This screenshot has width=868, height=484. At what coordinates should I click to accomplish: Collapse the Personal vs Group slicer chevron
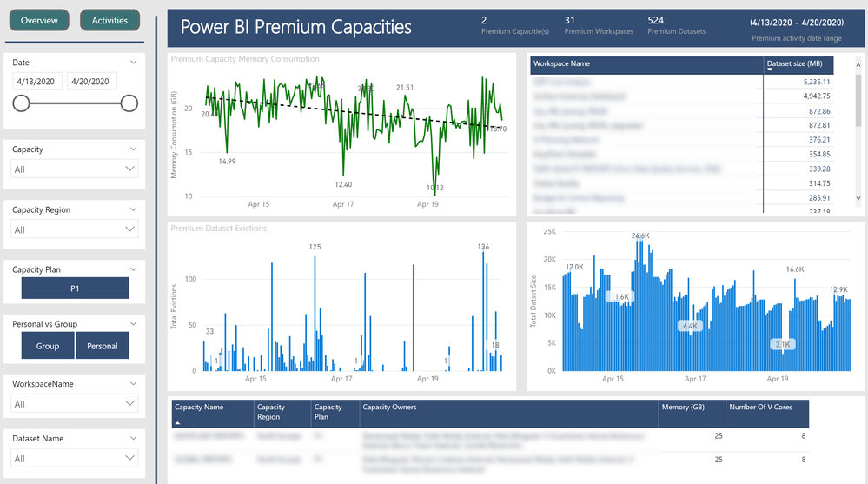134,324
